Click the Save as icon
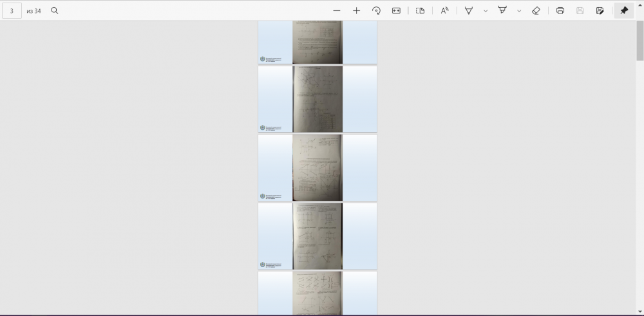 600,10
